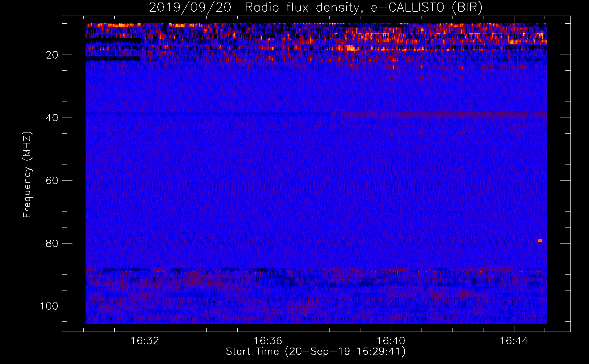Click the 60 MHz frequency tick label
The width and height of the screenshot is (589, 364).
[x=52, y=181]
